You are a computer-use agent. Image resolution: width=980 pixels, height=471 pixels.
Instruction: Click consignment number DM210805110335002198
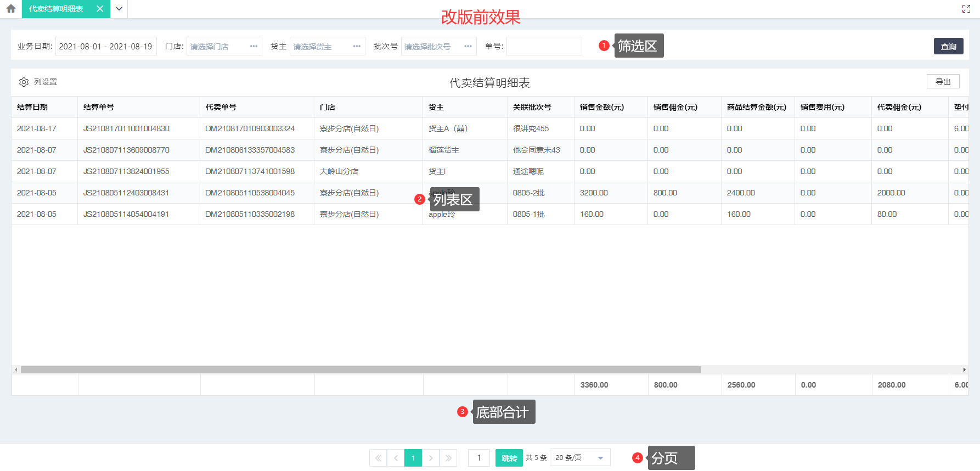(x=250, y=214)
